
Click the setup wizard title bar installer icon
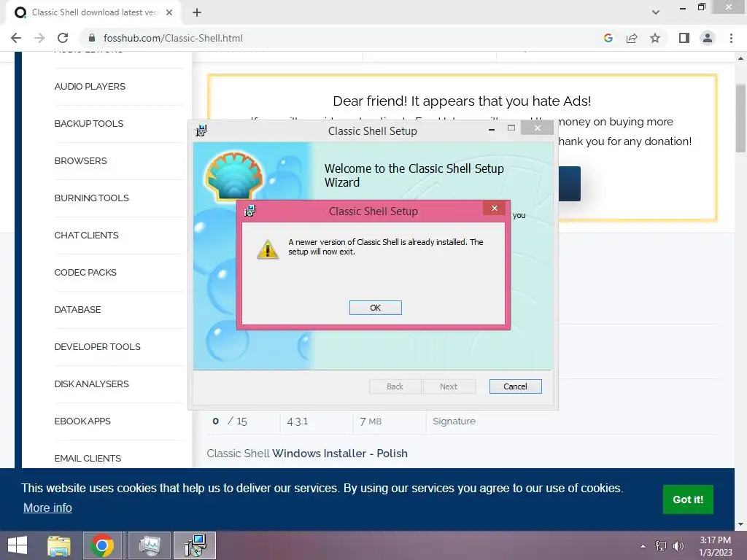[x=201, y=131]
